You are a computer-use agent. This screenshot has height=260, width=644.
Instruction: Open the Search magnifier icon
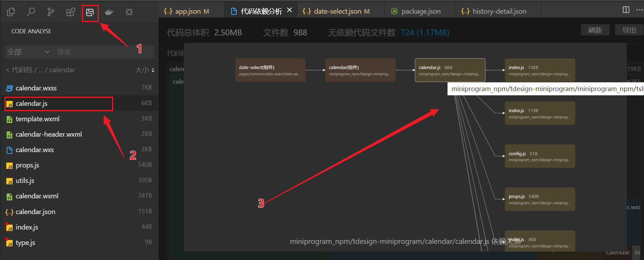click(x=31, y=12)
